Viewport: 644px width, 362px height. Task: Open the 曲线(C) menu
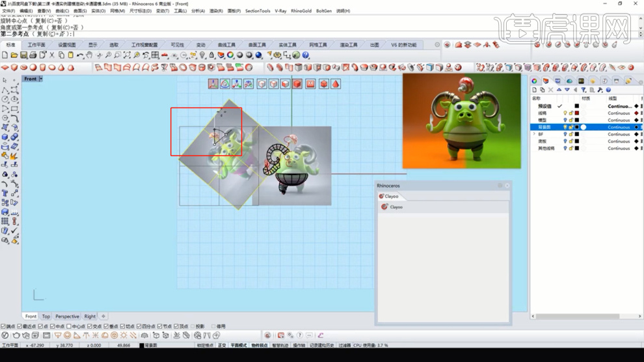point(62,11)
